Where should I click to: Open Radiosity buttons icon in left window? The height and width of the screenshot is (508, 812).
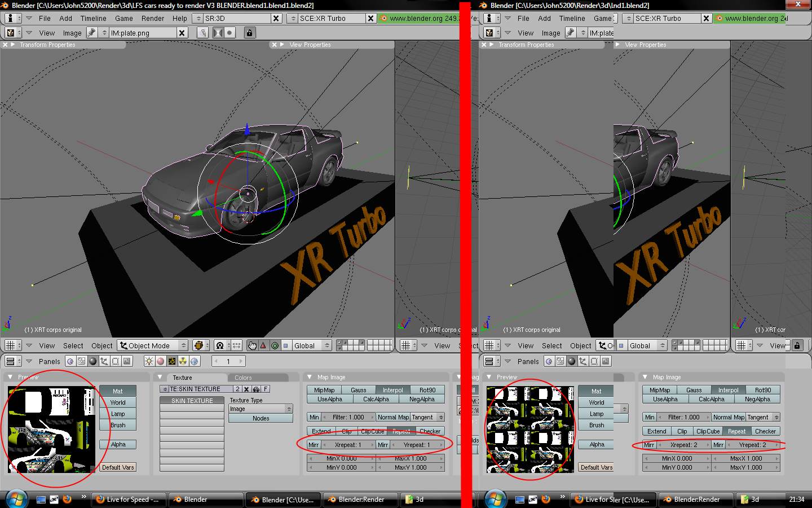click(183, 361)
